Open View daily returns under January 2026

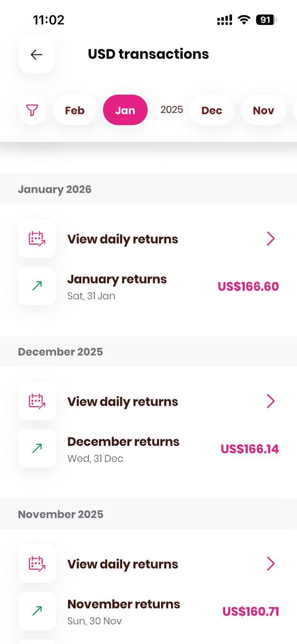tap(123, 239)
